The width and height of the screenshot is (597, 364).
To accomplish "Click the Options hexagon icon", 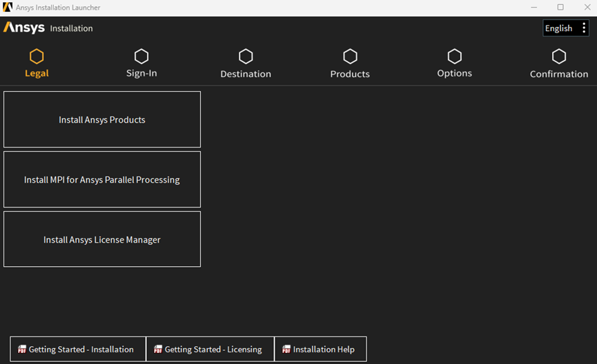I will pyautogui.click(x=454, y=57).
